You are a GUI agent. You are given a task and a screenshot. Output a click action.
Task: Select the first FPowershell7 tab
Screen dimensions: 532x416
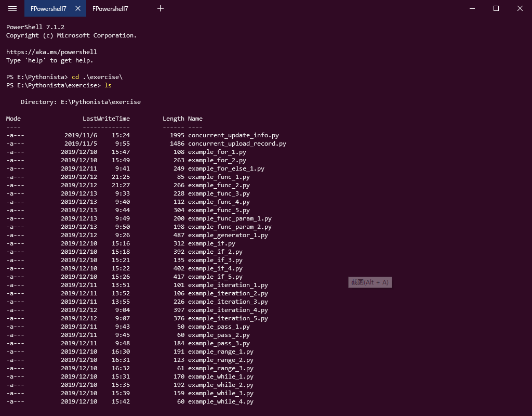click(x=49, y=8)
